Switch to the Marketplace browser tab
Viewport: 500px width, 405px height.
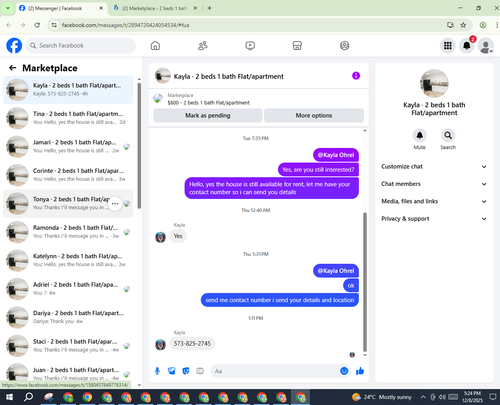(155, 8)
